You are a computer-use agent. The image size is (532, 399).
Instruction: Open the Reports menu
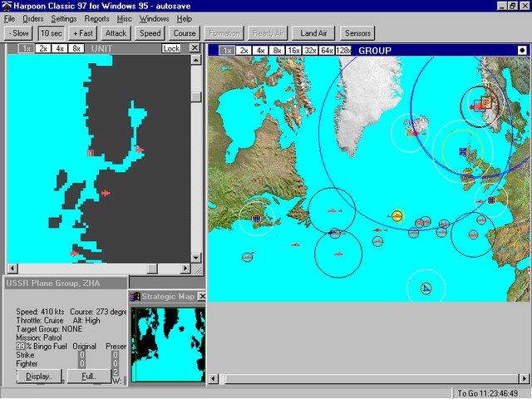point(96,18)
